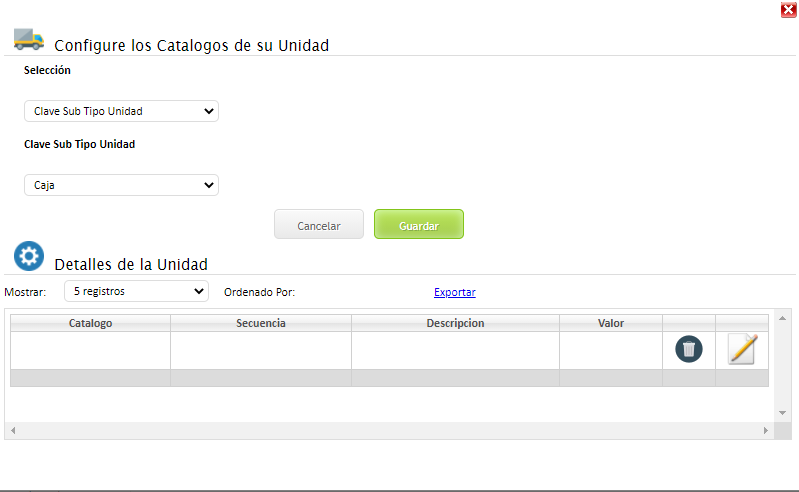Open the Selección dropdown
Screen dimensions: 799x492
[121, 111]
